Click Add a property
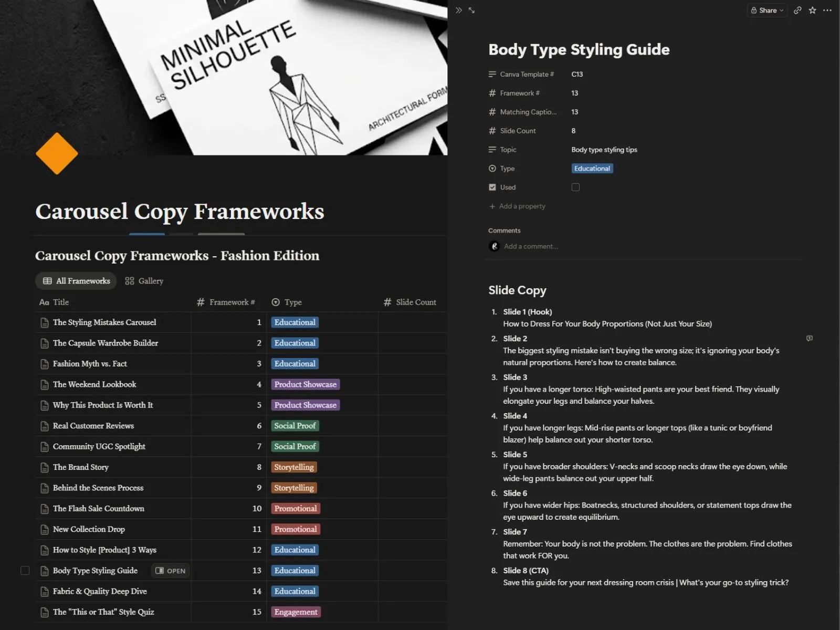This screenshot has height=630, width=840. [x=518, y=206]
